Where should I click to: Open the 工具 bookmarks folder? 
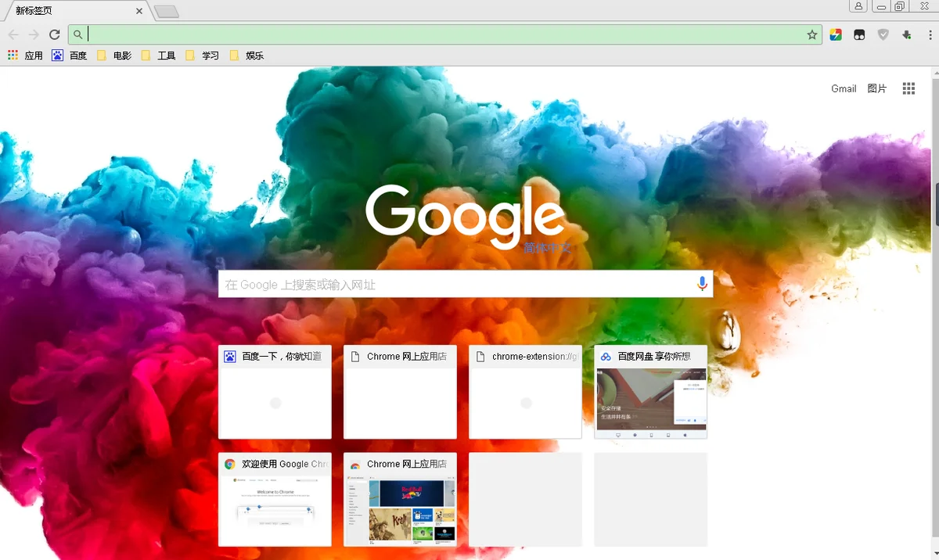click(158, 56)
